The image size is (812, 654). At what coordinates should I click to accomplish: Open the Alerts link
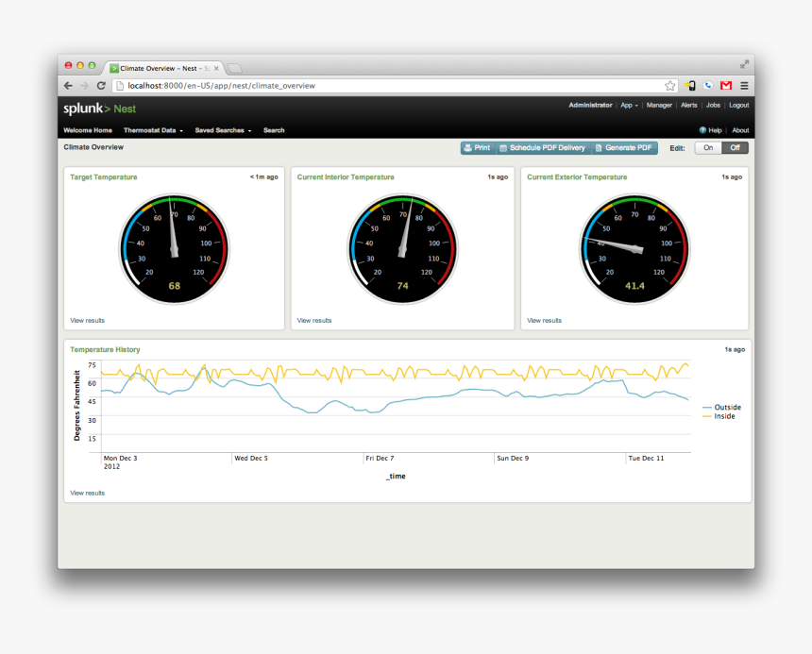click(x=688, y=105)
